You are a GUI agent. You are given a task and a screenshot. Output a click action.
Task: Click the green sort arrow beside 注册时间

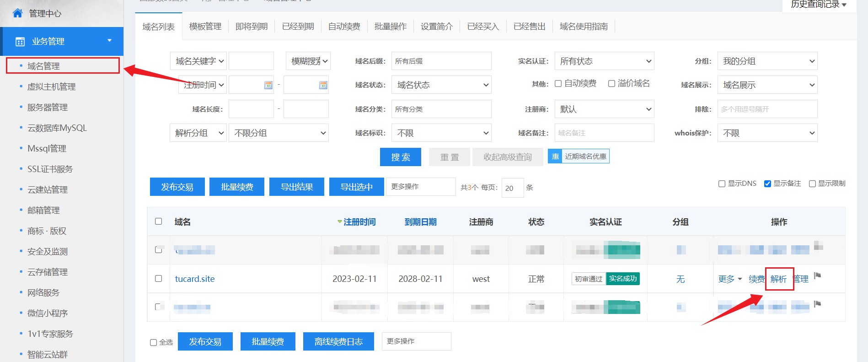[x=339, y=222]
